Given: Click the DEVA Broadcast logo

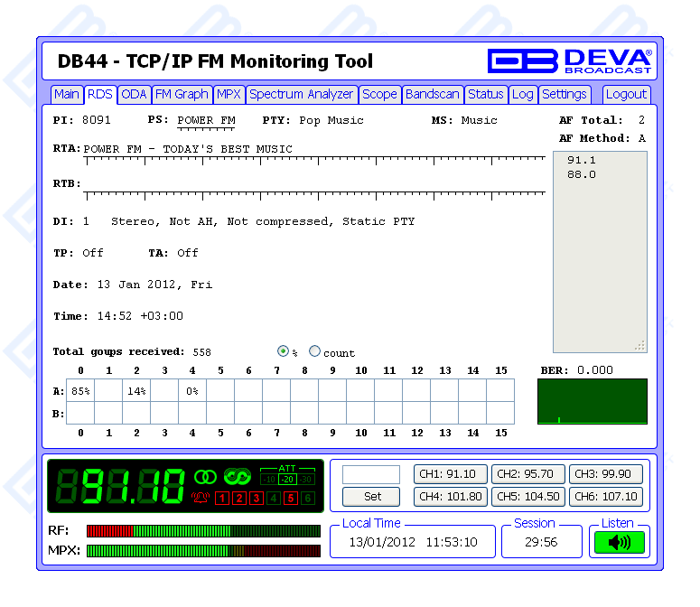Looking at the screenshot, I should coord(570,61).
